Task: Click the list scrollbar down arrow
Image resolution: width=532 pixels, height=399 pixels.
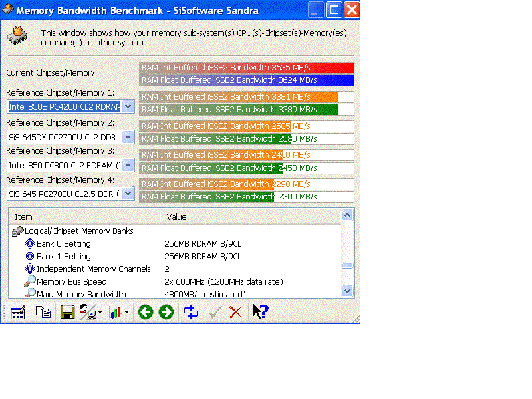Action: (x=347, y=291)
